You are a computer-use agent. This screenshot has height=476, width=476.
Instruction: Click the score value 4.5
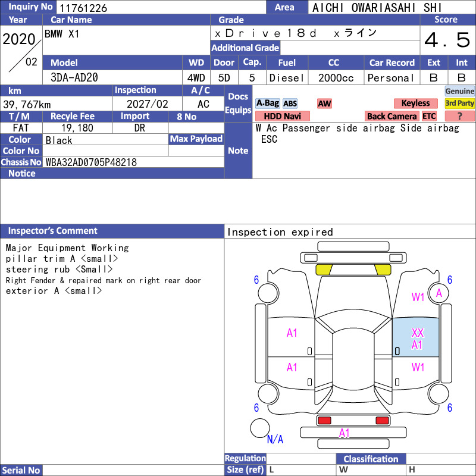pyautogui.click(x=447, y=40)
